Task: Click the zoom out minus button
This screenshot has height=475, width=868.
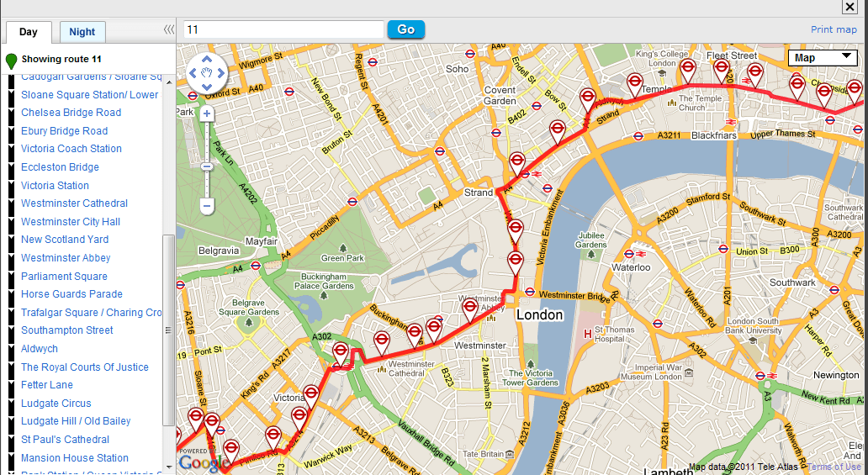Action: point(206,207)
